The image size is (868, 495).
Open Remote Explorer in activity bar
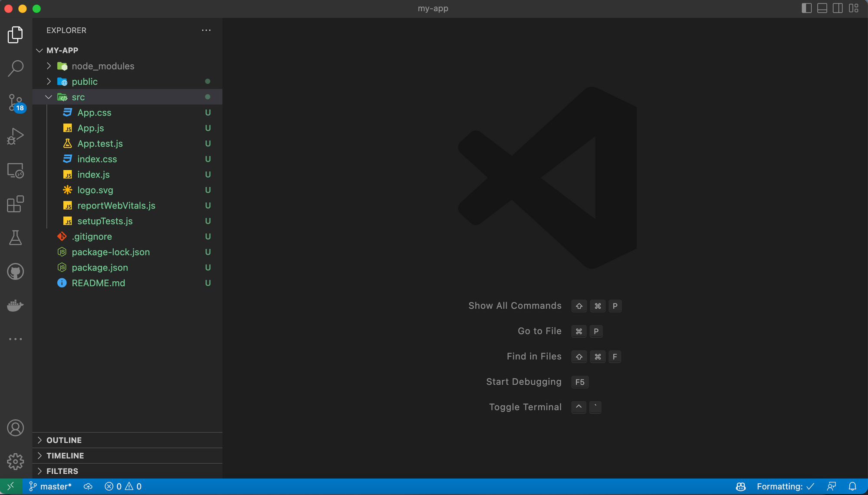click(16, 170)
